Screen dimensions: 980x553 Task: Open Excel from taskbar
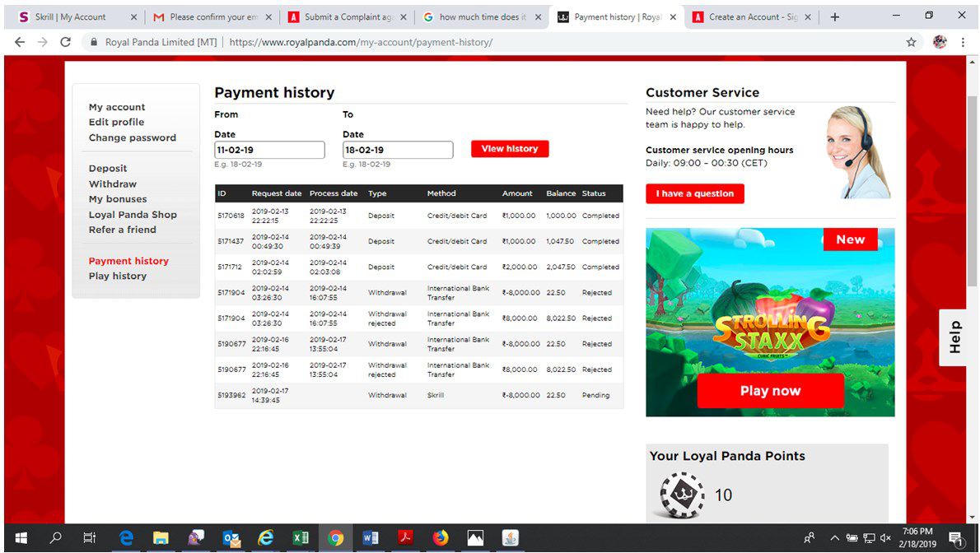(301, 537)
